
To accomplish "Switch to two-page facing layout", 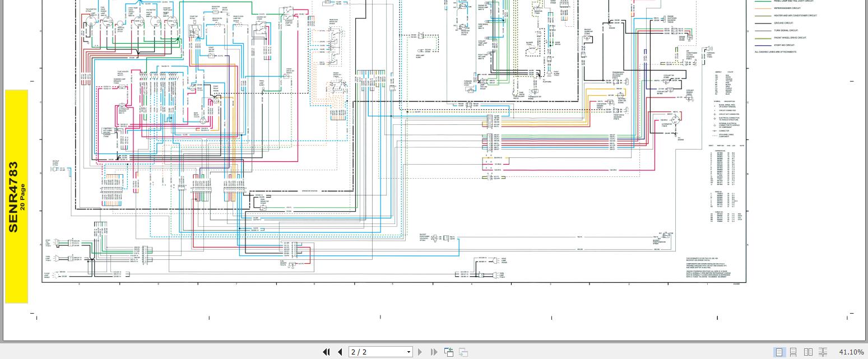I will (x=808, y=352).
